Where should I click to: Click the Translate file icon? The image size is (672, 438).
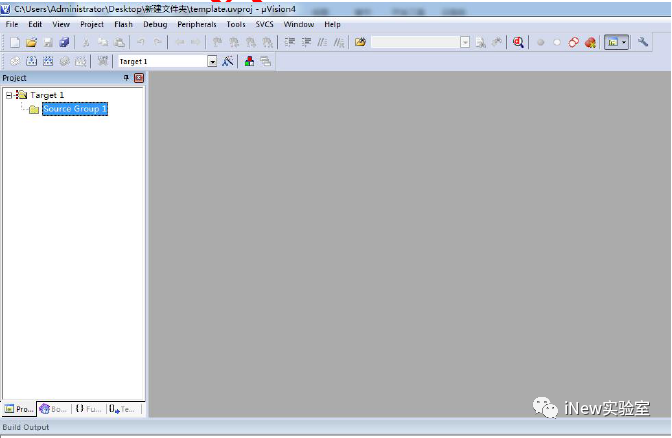(15, 61)
